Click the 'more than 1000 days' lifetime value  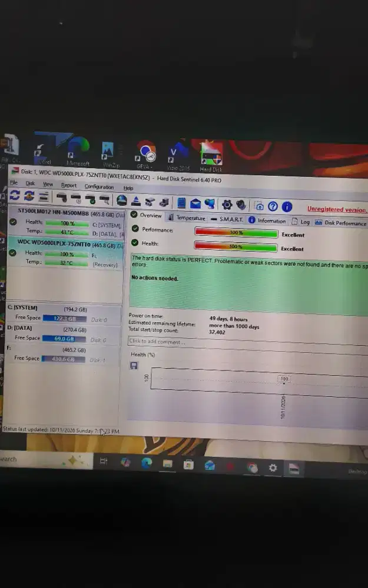coord(234,326)
